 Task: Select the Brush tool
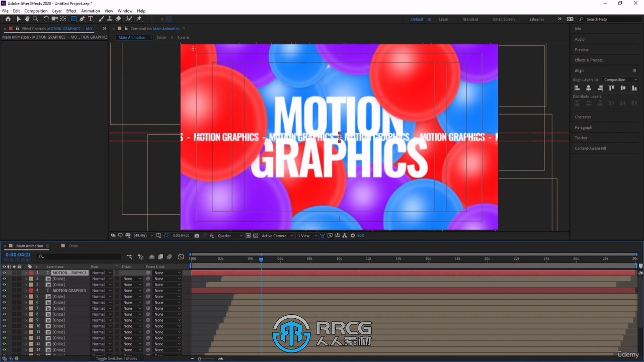pos(101,19)
